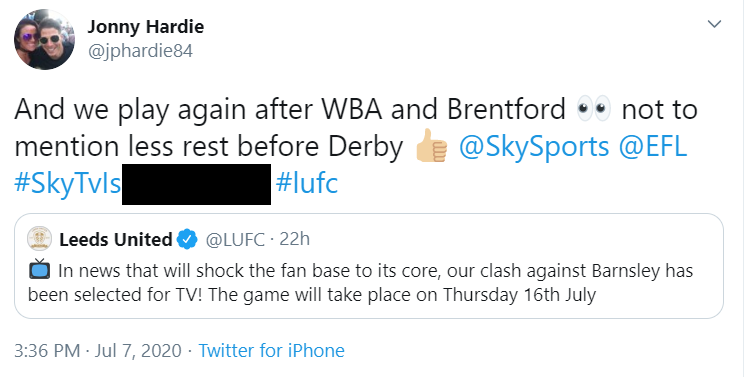
Task: Open Jonny Hardie's profile picture
Action: coord(44,39)
